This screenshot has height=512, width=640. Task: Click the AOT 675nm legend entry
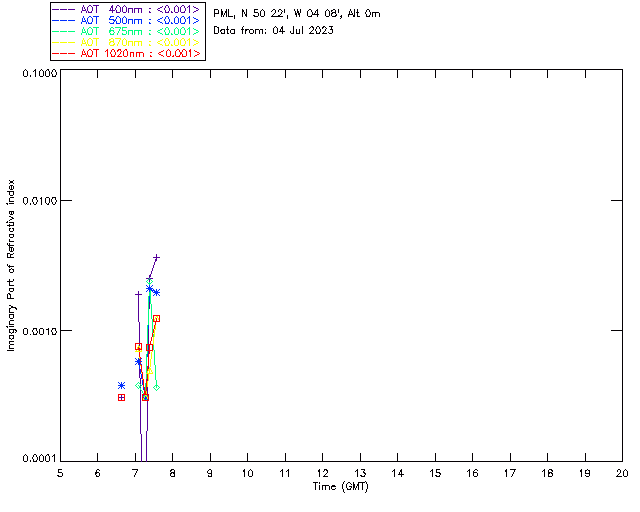click(127, 31)
